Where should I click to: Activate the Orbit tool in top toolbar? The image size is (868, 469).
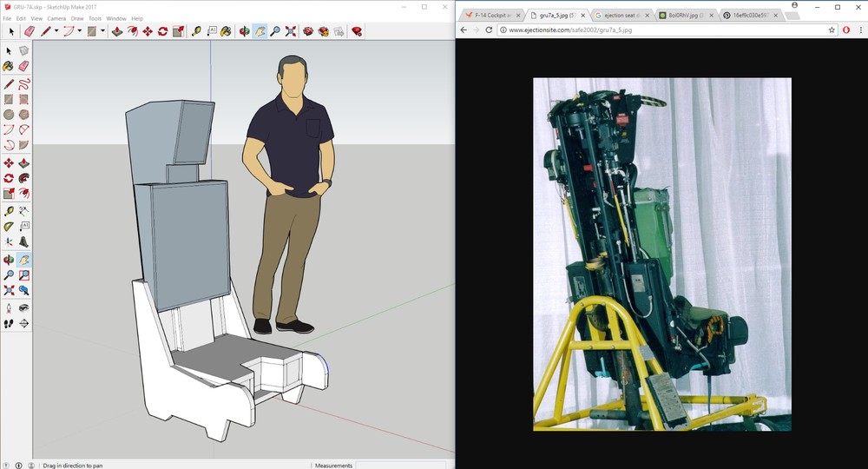pyautogui.click(x=245, y=31)
